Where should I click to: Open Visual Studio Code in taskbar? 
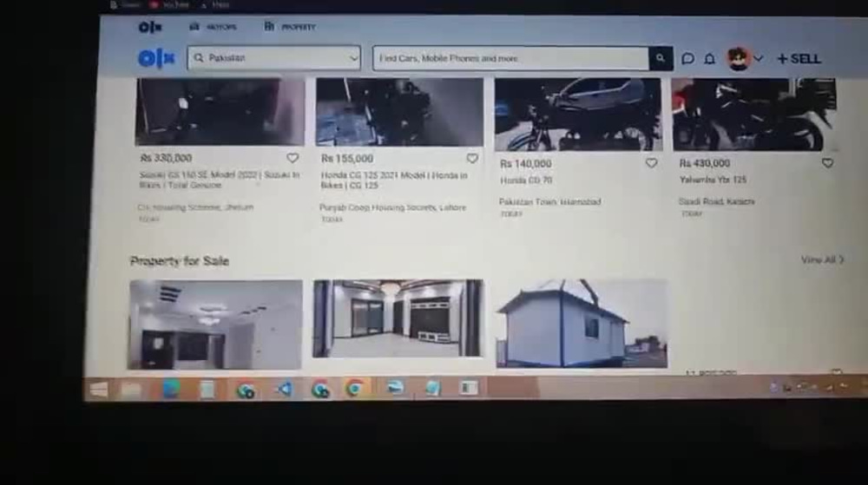pyautogui.click(x=285, y=389)
